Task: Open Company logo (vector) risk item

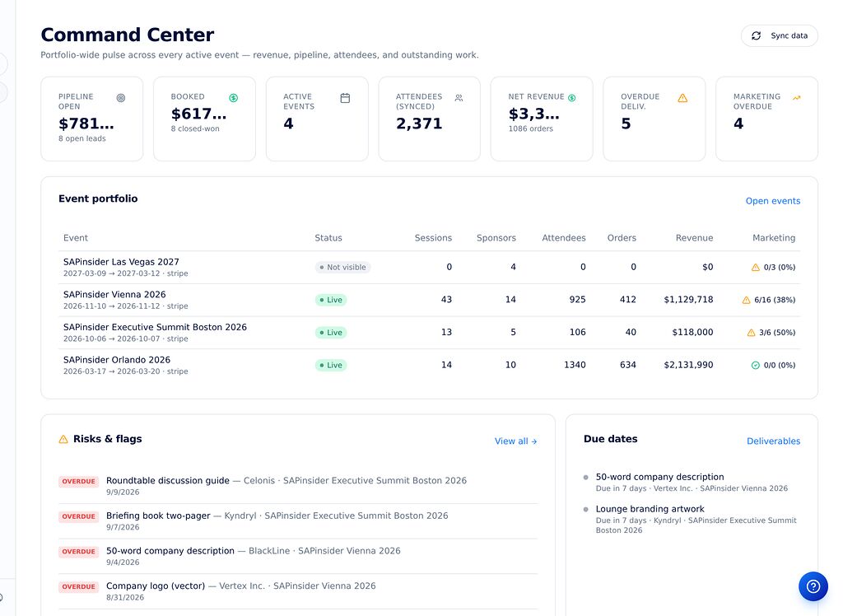Action: pyautogui.click(x=298, y=591)
